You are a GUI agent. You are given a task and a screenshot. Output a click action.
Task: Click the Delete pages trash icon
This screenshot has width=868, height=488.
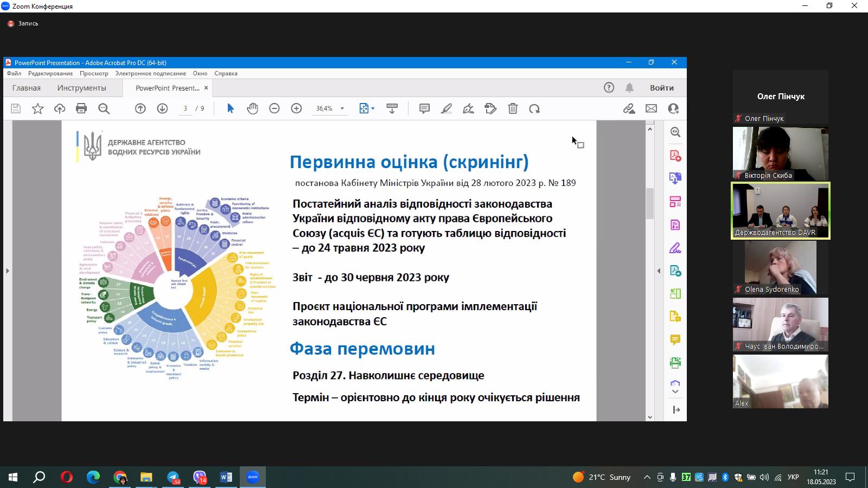point(513,108)
